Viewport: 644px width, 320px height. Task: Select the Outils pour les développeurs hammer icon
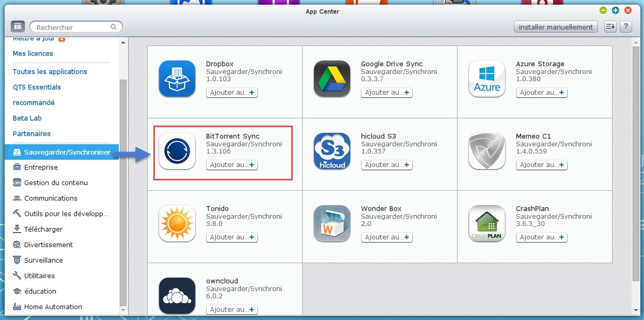[x=17, y=214]
